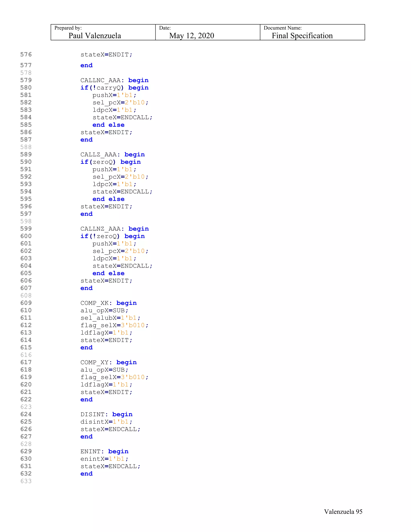Image resolution: width=411 pixels, height=532 pixels.
Task: Click ldpcX=1'b1; on line 583
Action: tap(114, 110)
